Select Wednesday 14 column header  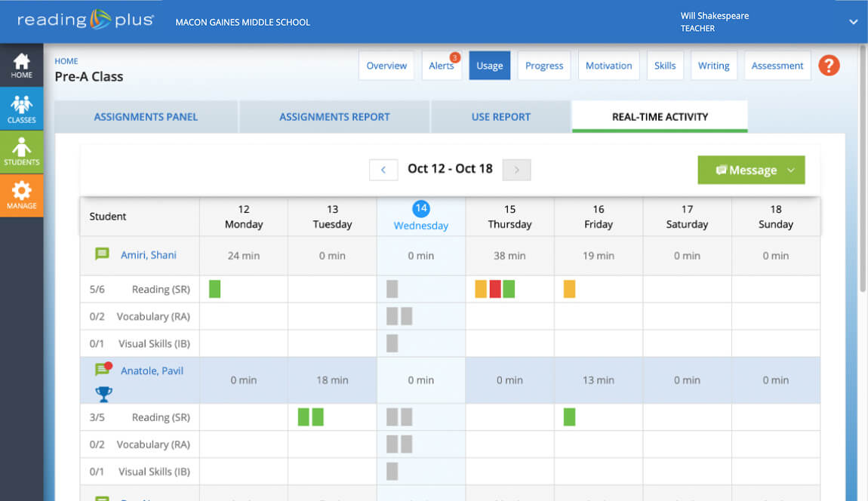[x=421, y=217]
